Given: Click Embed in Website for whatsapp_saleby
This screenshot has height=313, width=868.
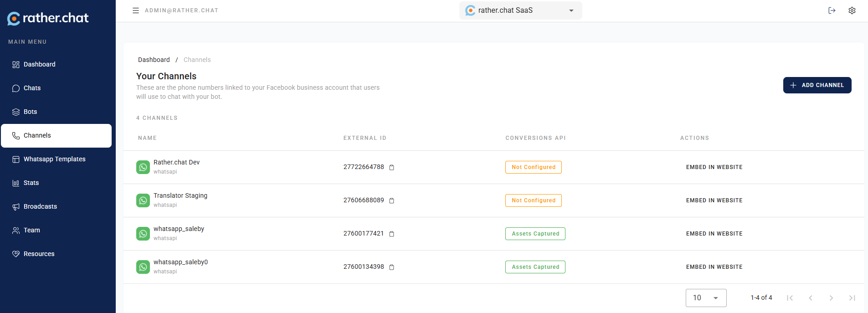Looking at the screenshot, I should [714, 234].
